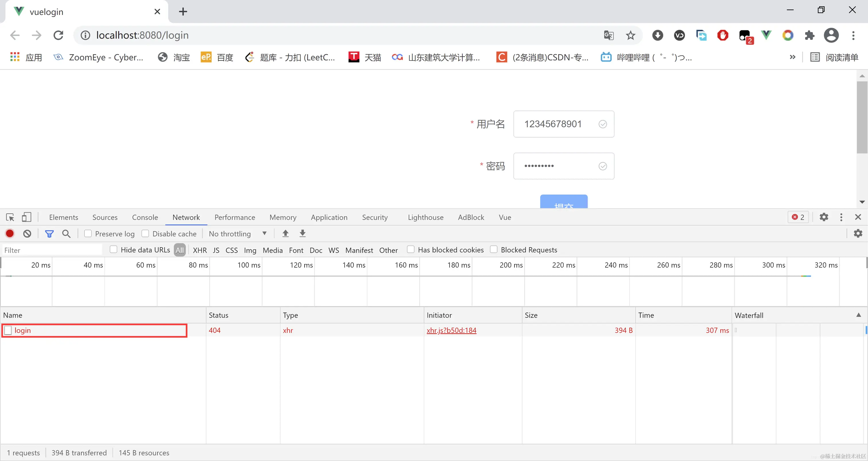Click the 用户名 input field
The height and width of the screenshot is (461, 868).
tap(564, 124)
